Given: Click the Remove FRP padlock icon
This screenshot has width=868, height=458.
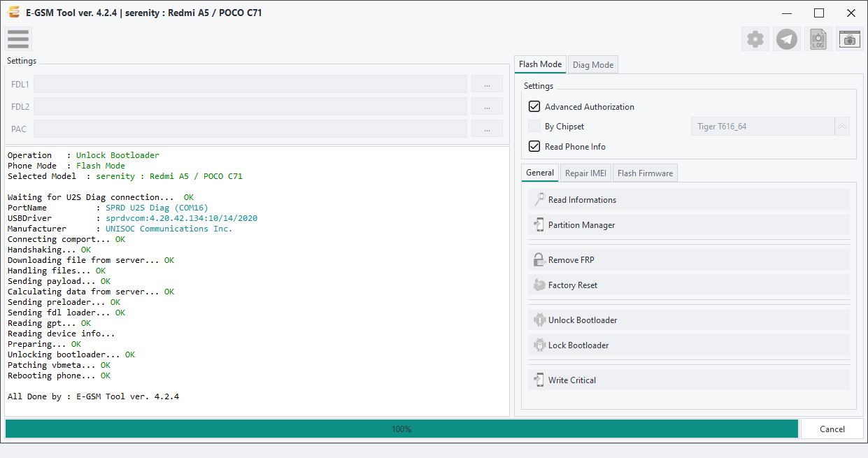Looking at the screenshot, I should (539, 259).
